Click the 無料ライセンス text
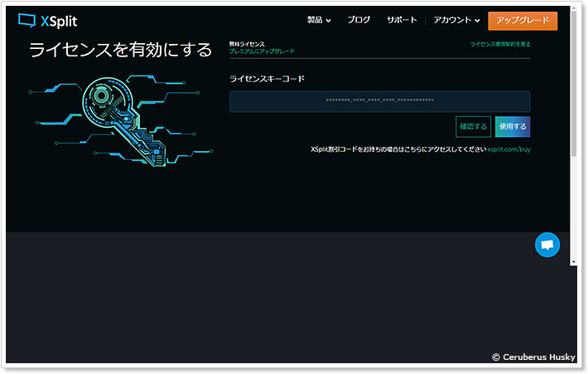Viewport: 588px width, 374px height. tap(247, 44)
